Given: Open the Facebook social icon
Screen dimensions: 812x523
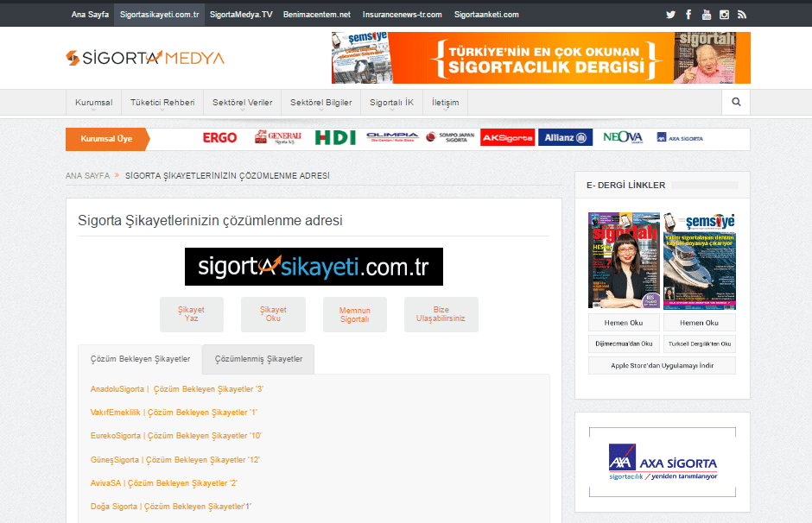Looking at the screenshot, I should click(688, 15).
